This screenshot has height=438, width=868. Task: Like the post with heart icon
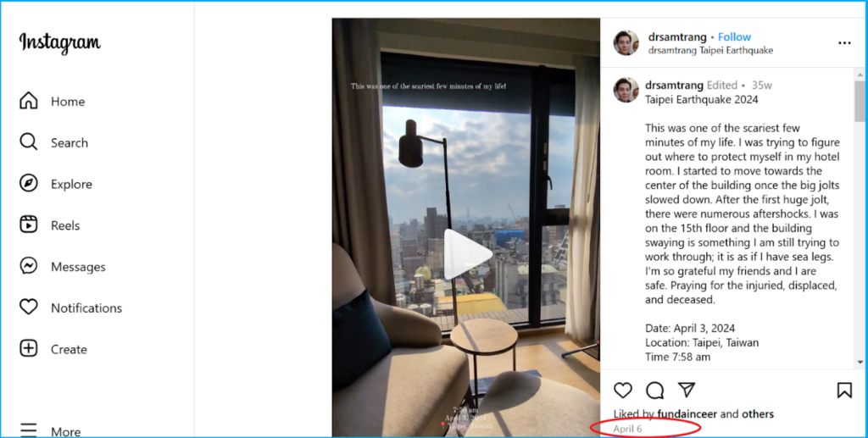tap(623, 391)
